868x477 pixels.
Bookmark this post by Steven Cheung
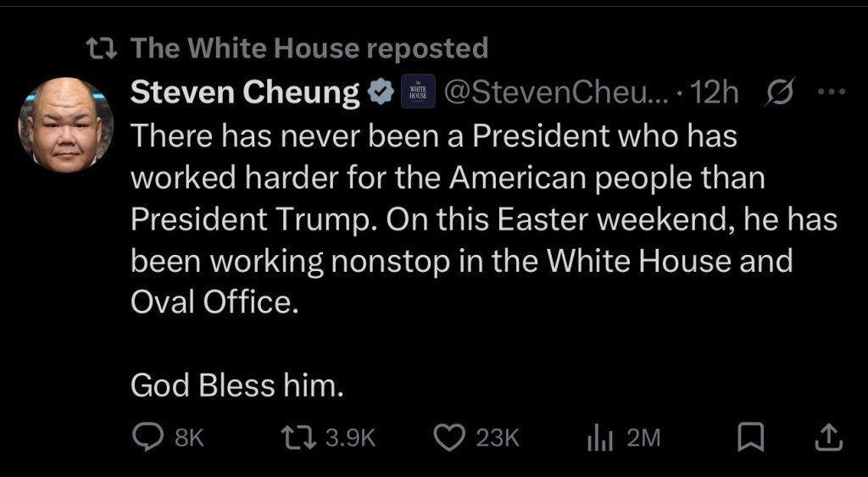748,437
